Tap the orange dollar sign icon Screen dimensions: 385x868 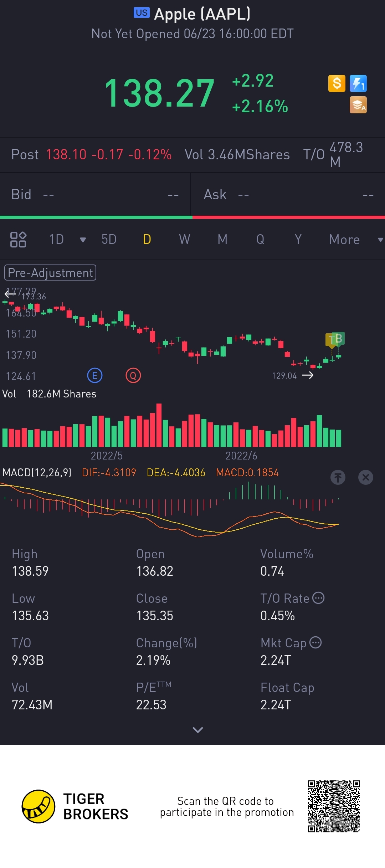point(337,83)
